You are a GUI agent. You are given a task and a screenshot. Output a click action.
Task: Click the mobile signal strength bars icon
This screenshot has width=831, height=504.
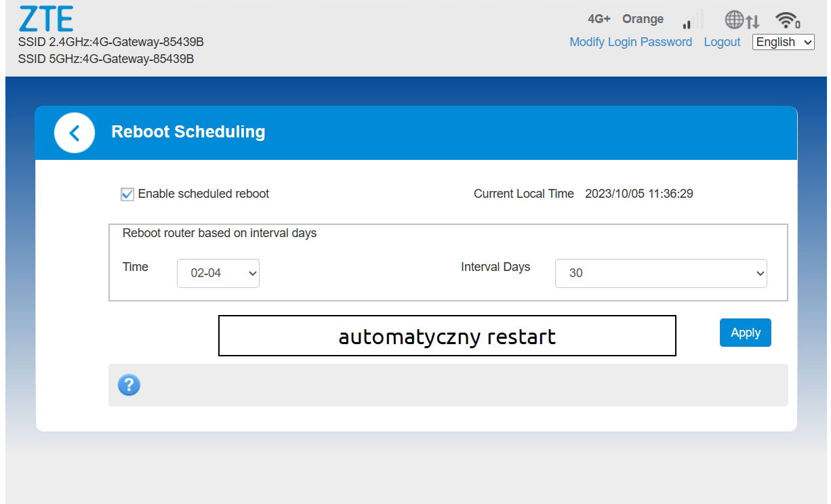pos(692,20)
